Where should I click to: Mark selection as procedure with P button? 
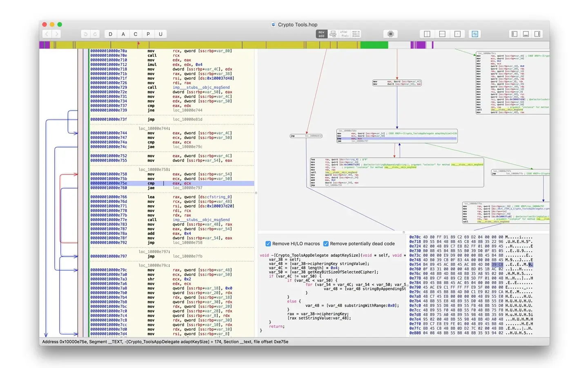pyautogui.click(x=148, y=34)
